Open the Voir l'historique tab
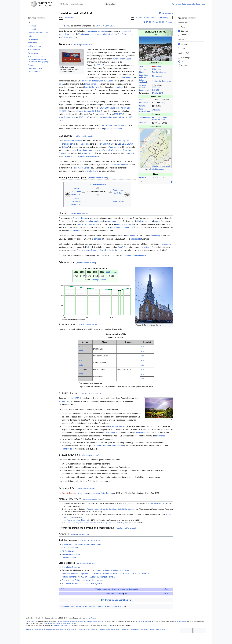The width and height of the screenshot is (232, 644). 163,18
